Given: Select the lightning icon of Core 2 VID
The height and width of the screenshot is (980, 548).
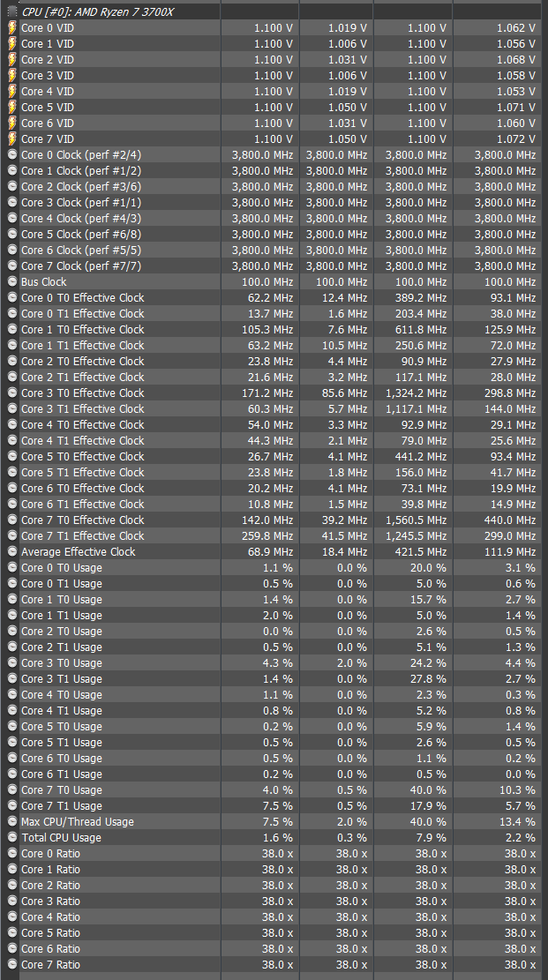Looking at the screenshot, I should (x=11, y=59).
